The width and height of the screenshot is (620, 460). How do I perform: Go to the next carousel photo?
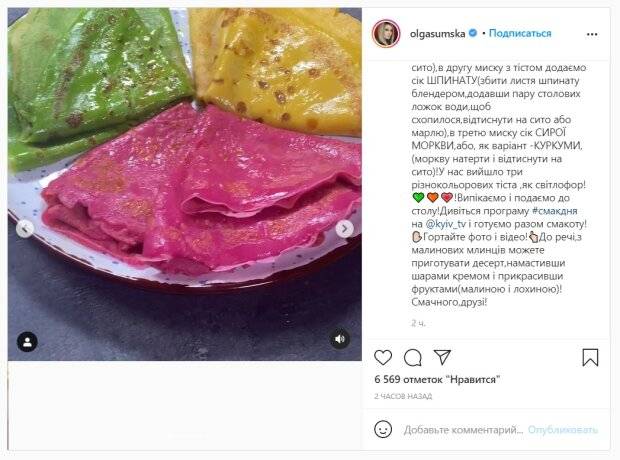tap(344, 229)
